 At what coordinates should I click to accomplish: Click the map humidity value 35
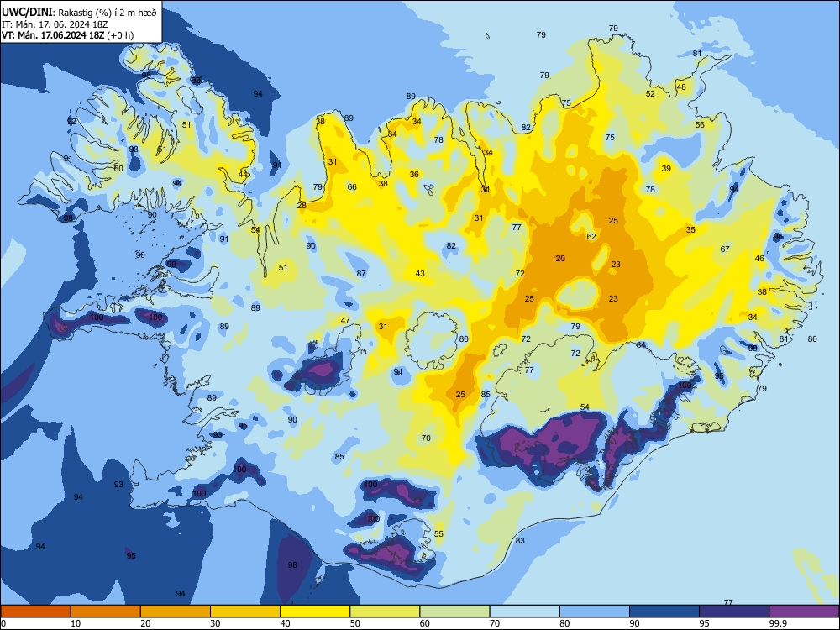point(690,230)
